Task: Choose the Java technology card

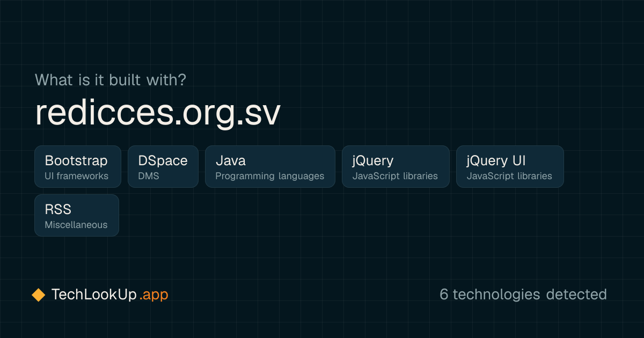Action: 270,166
